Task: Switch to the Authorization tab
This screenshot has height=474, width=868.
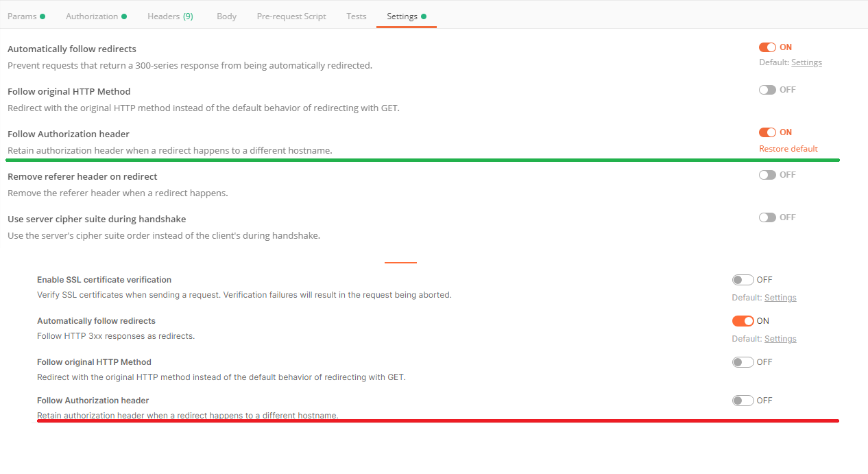Action: (96, 16)
